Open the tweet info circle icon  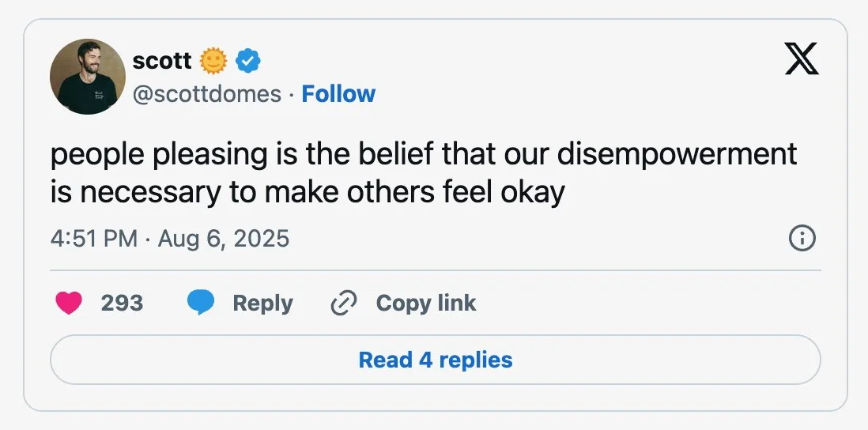802,238
